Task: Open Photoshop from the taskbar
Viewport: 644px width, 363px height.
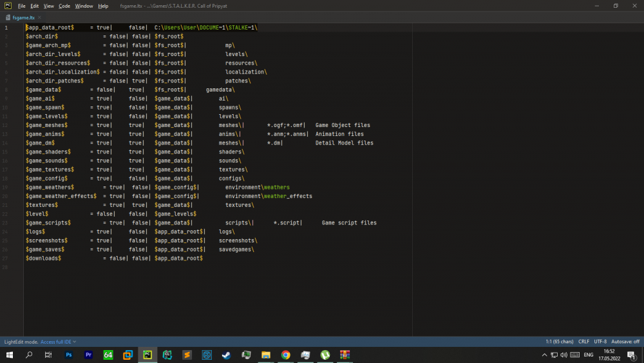Action: coord(68,355)
